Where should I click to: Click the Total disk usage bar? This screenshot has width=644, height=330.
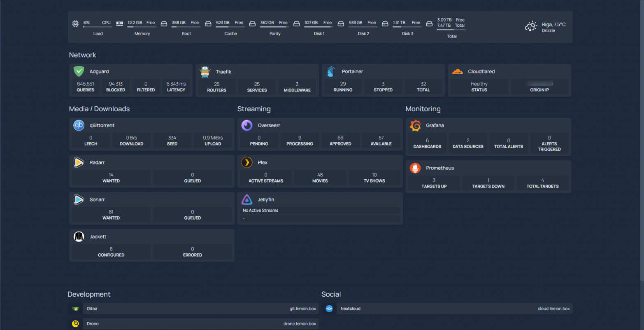(451, 30)
